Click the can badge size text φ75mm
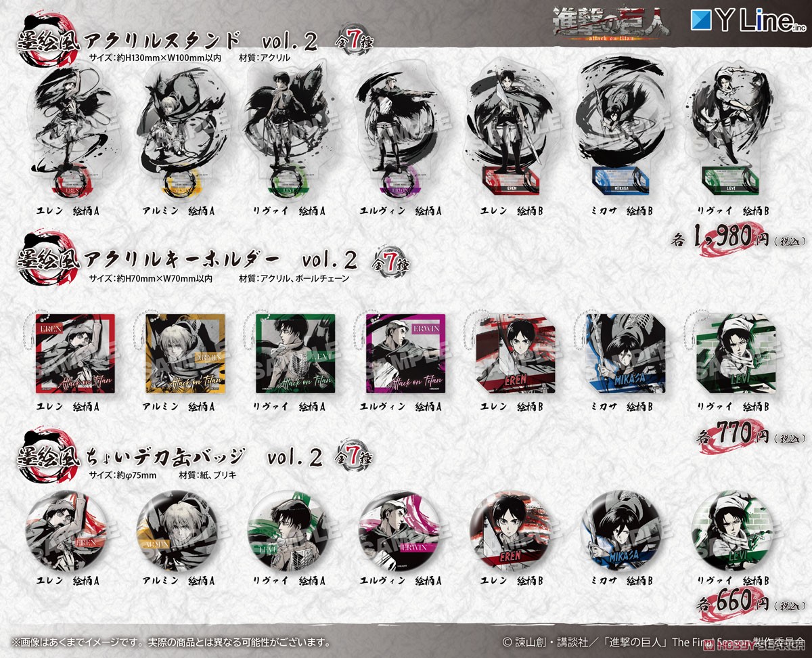The height and width of the screenshot is (658, 812). pos(122,475)
